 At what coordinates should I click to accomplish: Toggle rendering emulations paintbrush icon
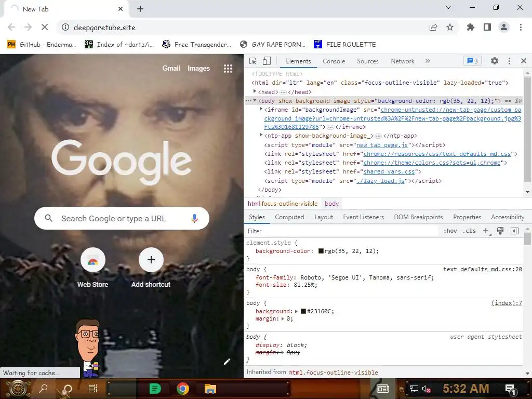[500, 231]
